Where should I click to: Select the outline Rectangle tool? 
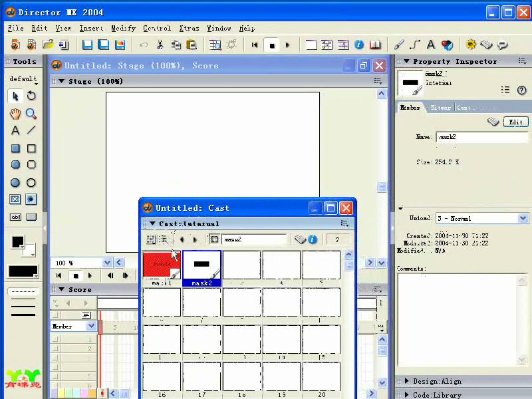pyautogui.click(x=31, y=148)
